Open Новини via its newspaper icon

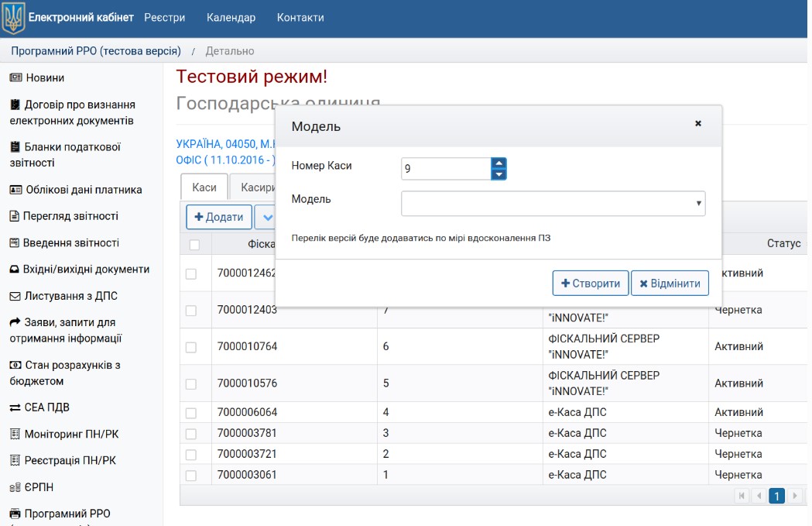pyautogui.click(x=15, y=78)
